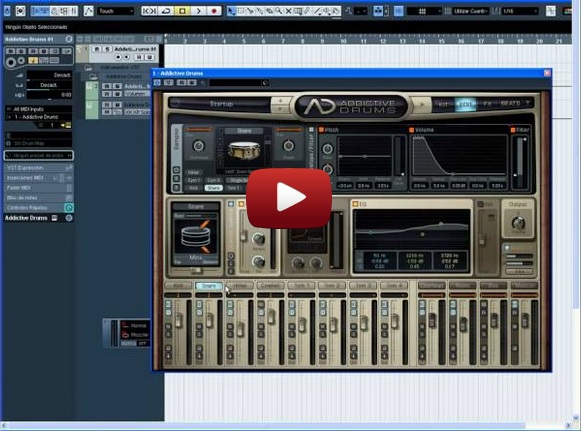
Task: Start playback on the YouTube play overlay
Action: click(289, 198)
